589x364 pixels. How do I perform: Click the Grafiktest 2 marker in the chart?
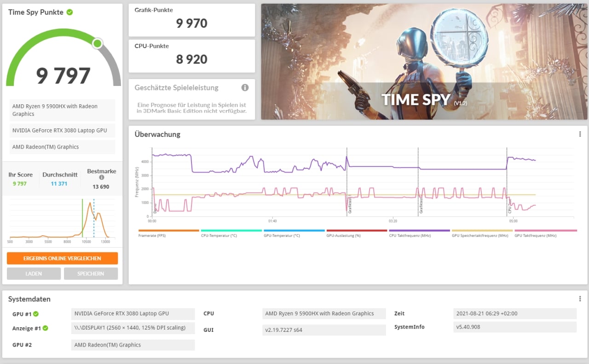[x=421, y=205]
